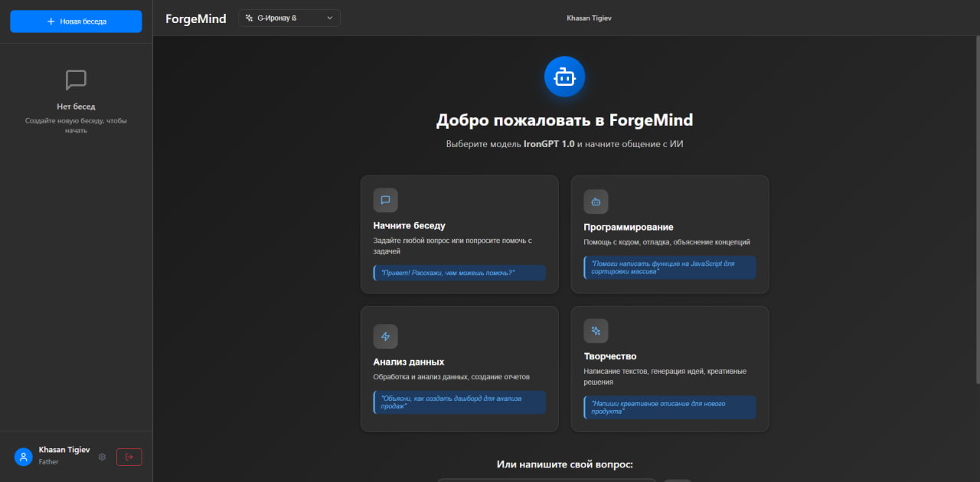980x482 pixels.
Task: Click the chat bubble icon on Начните беседу card
Action: click(385, 199)
